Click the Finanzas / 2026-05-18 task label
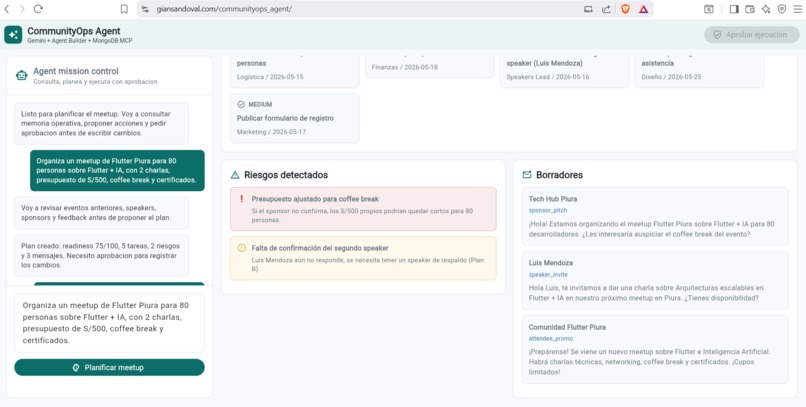The height and width of the screenshot is (407, 806). 405,67
